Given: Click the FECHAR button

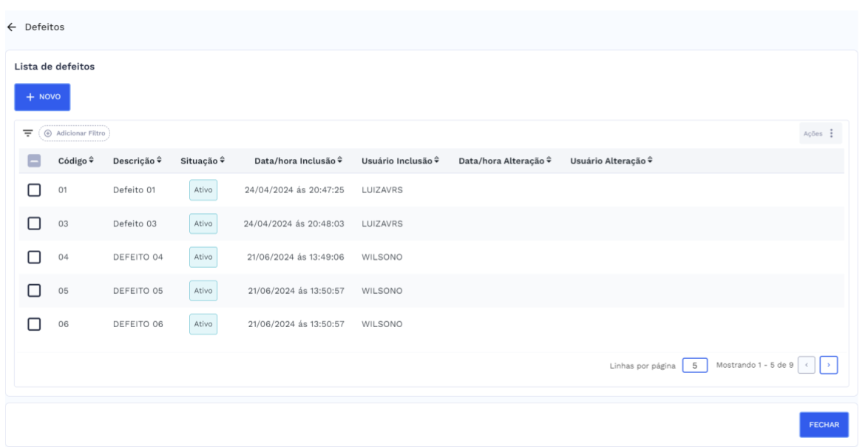Looking at the screenshot, I should click(x=824, y=426).
